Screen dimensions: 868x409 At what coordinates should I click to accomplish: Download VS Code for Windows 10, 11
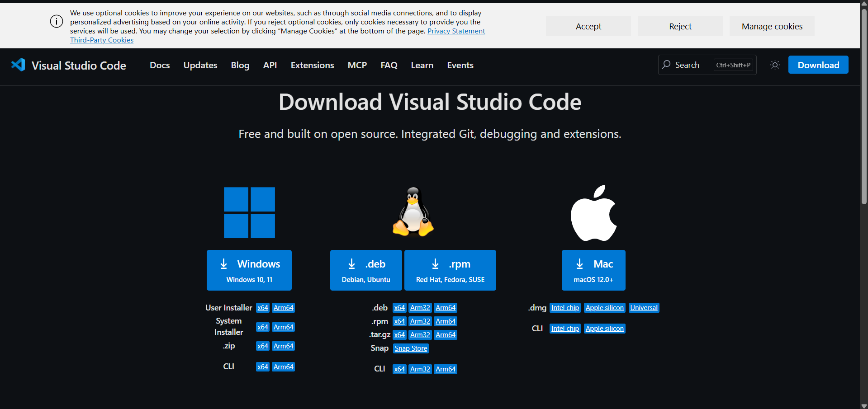pyautogui.click(x=249, y=270)
